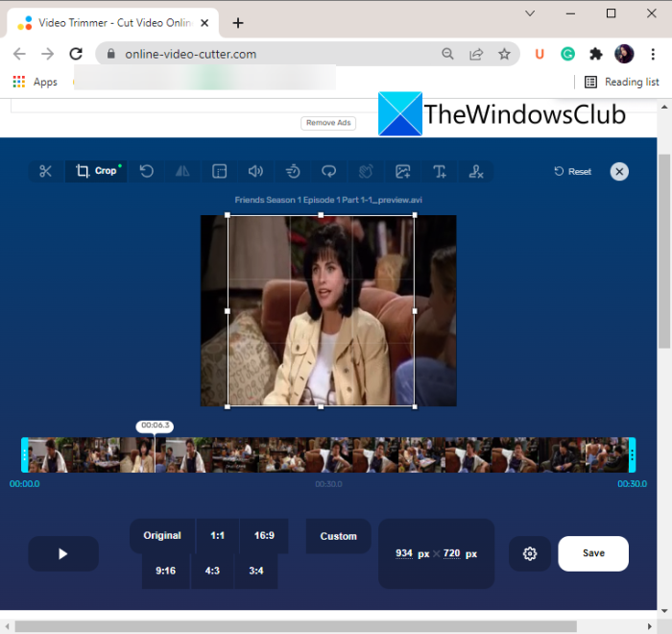Open the Apps shortcut in bookmarks bar
Image resolution: width=672 pixels, height=634 pixels.
[x=36, y=82]
